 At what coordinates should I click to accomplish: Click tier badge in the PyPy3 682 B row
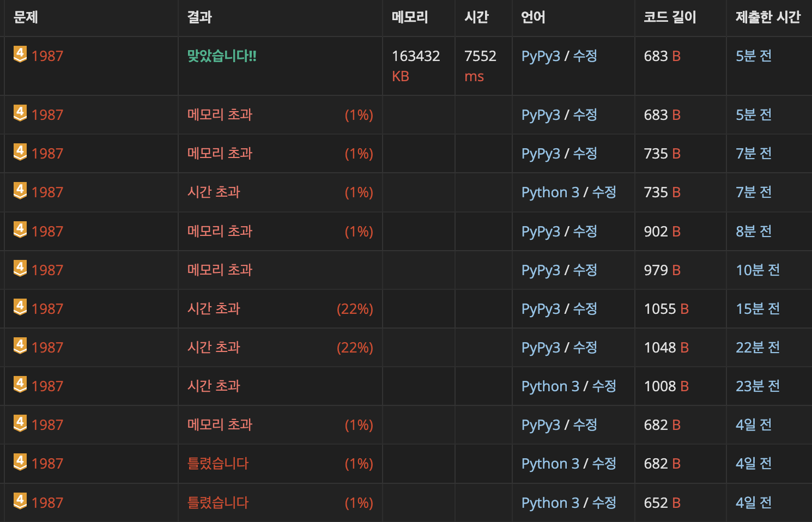[20, 423]
